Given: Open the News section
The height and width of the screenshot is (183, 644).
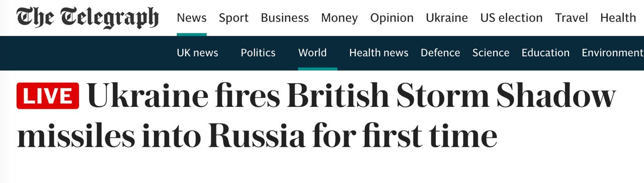Looking at the screenshot, I should pyautogui.click(x=192, y=18).
